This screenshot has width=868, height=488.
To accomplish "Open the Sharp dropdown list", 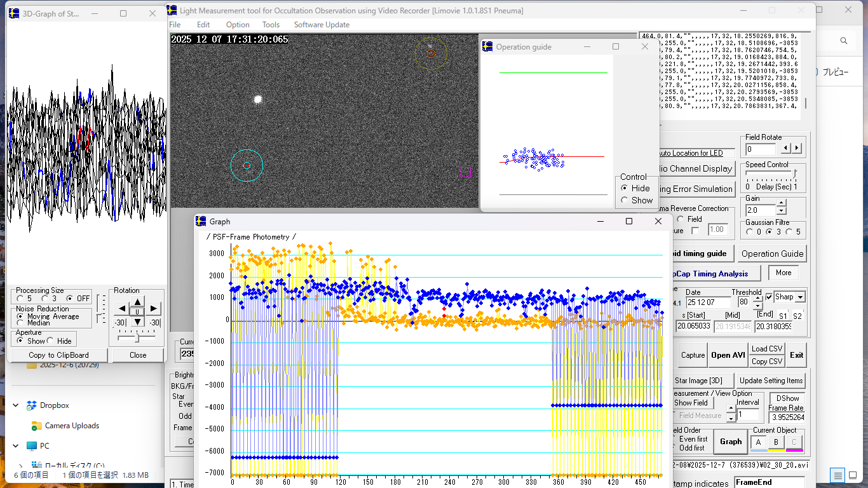I will 800,297.
